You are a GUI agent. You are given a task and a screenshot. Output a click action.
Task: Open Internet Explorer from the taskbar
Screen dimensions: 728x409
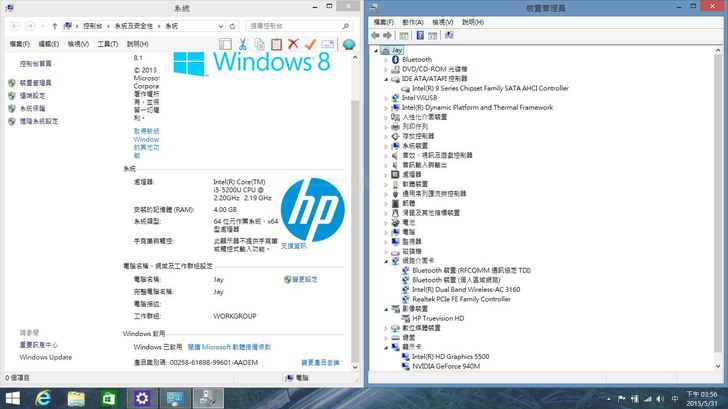click(x=43, y=398)
